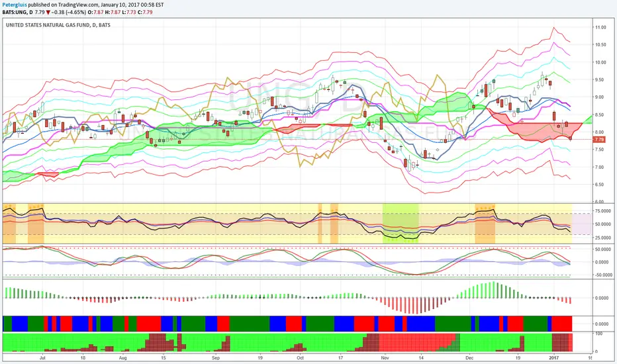The width and height of the screenshot is (617, 364).
Task: Click the 75.0000 level in RSI pane
Action: (602, 211)
